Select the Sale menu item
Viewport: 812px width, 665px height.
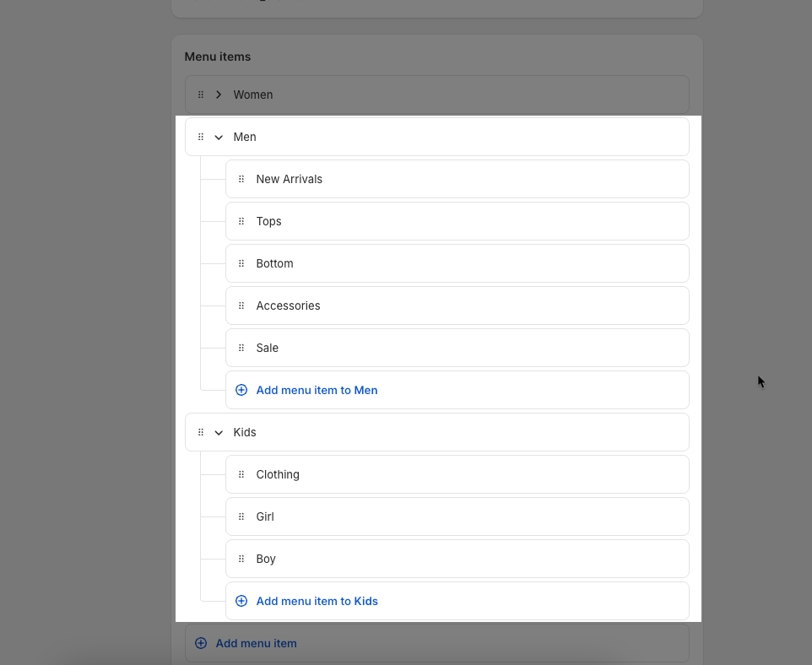457,348
